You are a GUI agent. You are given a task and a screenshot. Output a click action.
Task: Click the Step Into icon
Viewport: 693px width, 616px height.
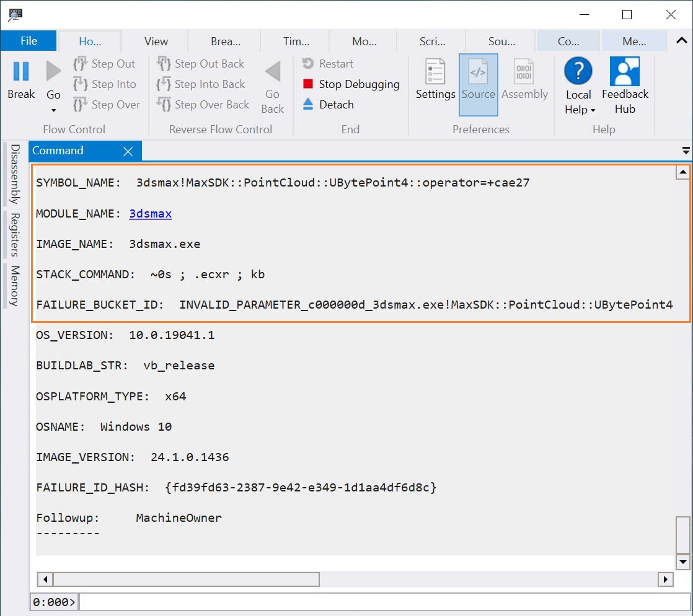[x=80, y=84]
